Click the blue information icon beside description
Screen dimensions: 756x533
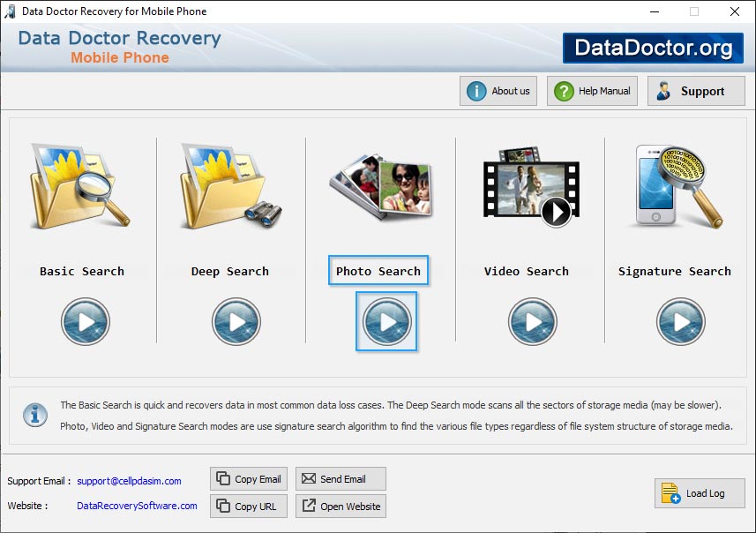(x=35, y=416)
